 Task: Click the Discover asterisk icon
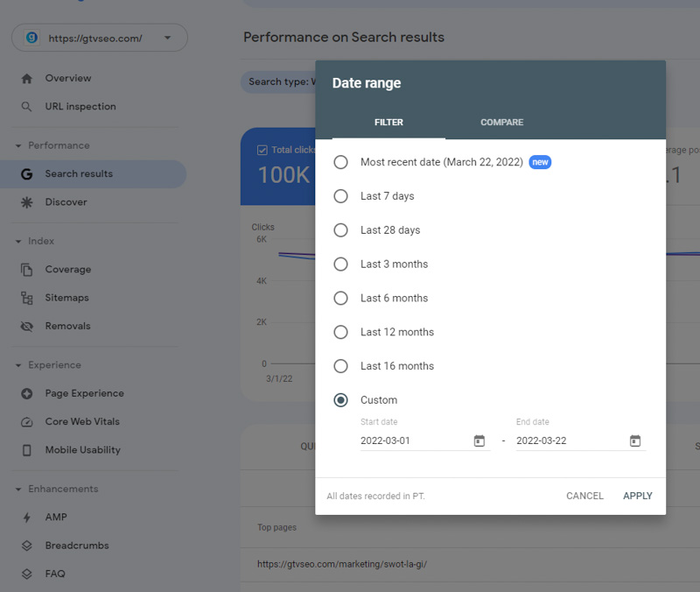27,202
